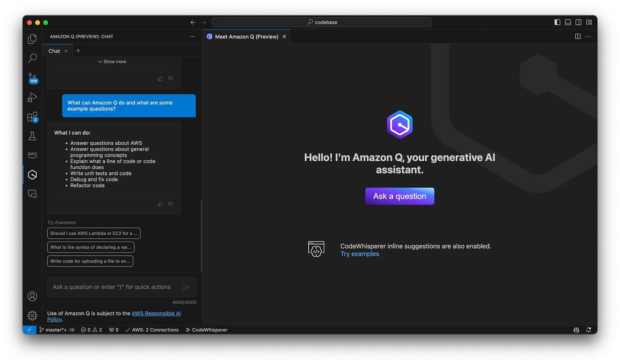The image size is (620, 364).
Task: Click 'Answer questions about AWS' list item
Action: tap(106, 143)
